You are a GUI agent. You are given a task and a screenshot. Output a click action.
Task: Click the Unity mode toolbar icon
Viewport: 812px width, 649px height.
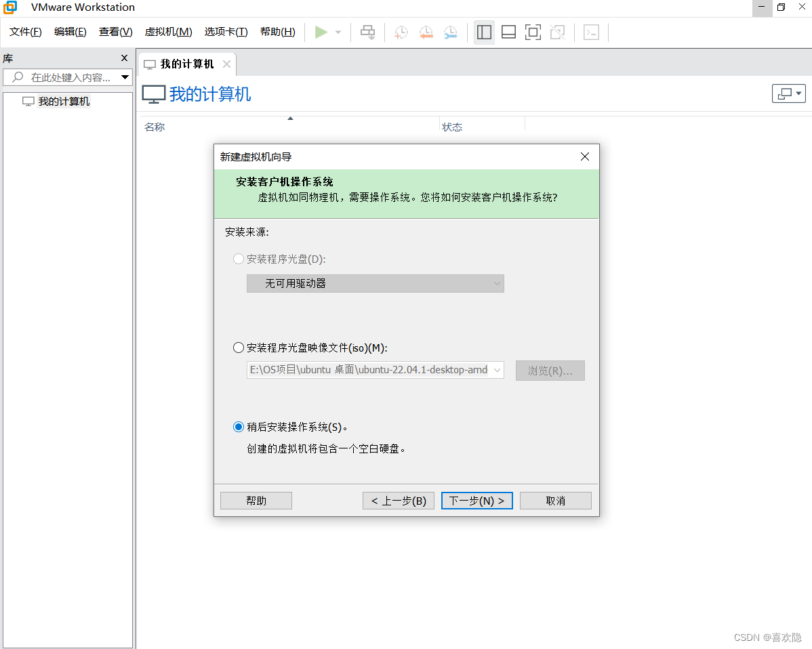(x=558, y=32)
